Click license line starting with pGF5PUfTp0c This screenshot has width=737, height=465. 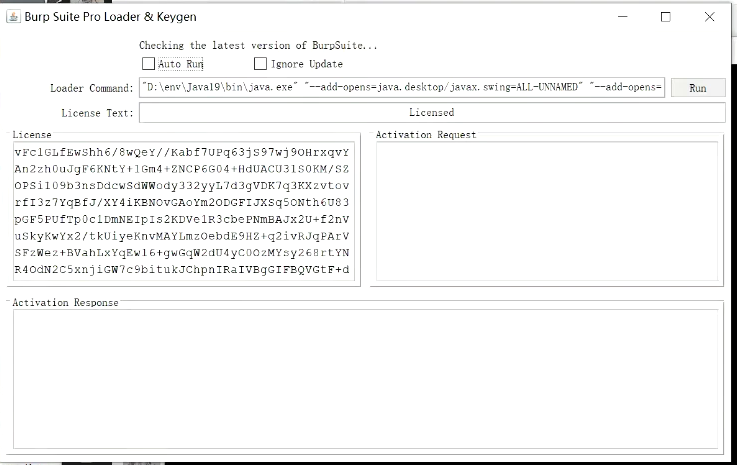182,220
